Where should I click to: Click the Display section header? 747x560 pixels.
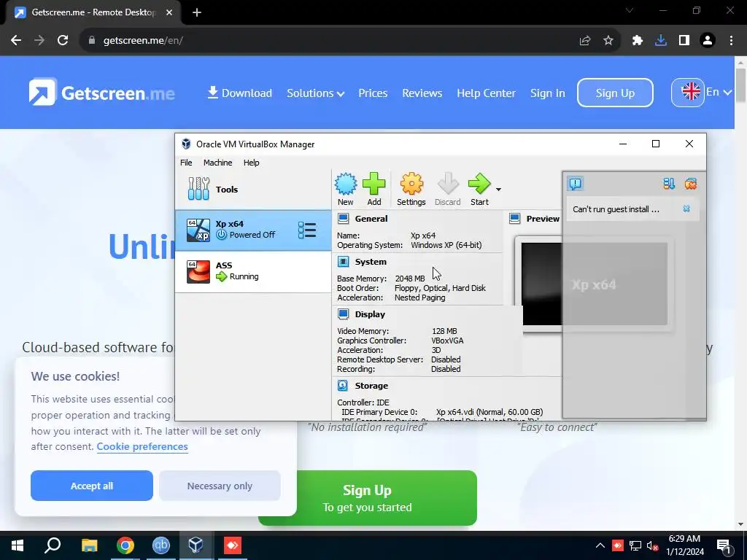(370, 314)
